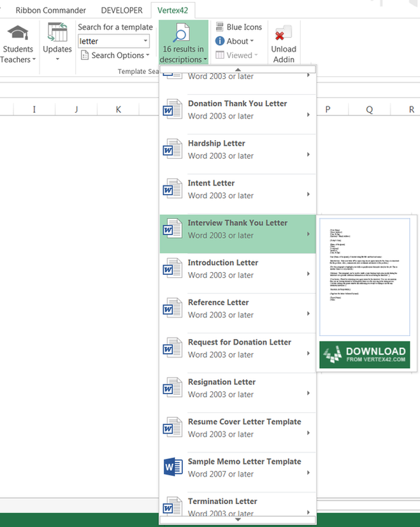Switch to the Ribbon Commander tab
This screenshot has height=527, width=420.
pos(51,10)
